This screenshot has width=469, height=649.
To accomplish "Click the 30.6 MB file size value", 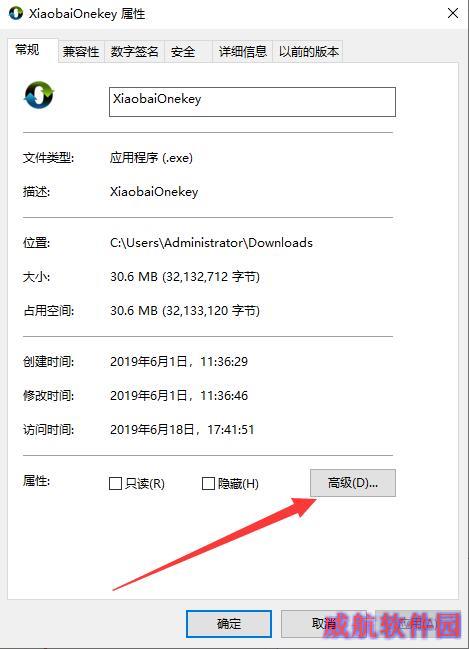I will click(x=185, y=276).
